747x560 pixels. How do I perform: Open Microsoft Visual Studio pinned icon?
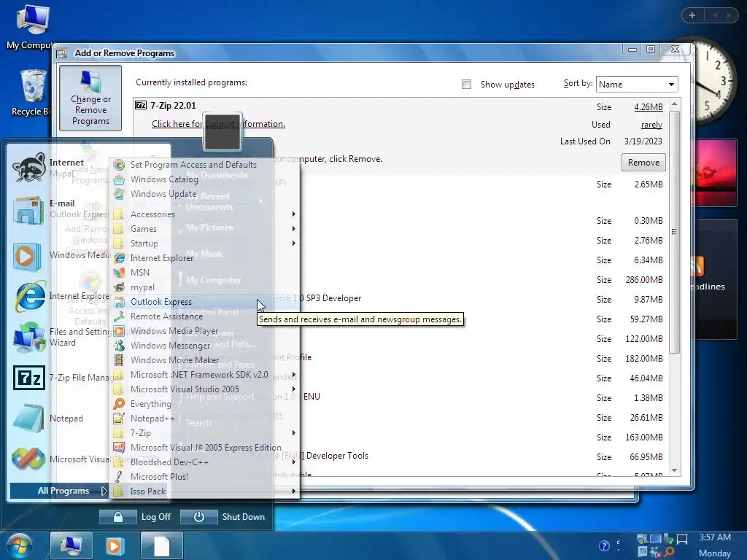[28, 459]
